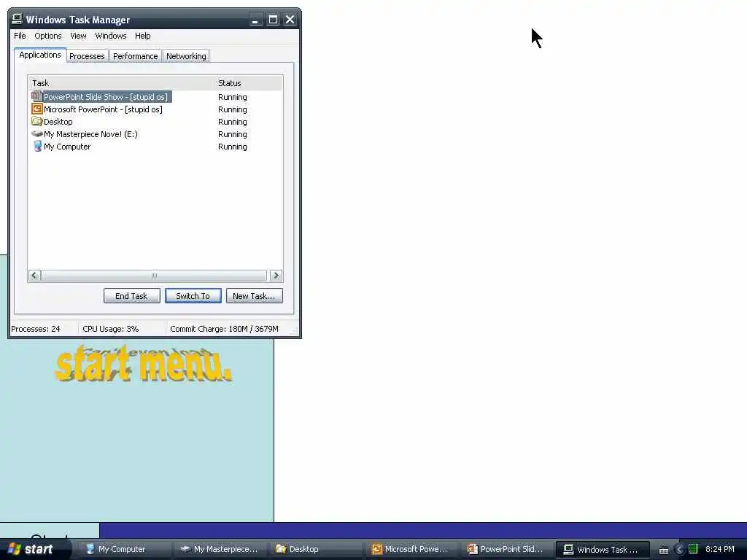Click the horizontal scrollbar right arrow
The width and height of the screenshot is (747, 560).
276,275
